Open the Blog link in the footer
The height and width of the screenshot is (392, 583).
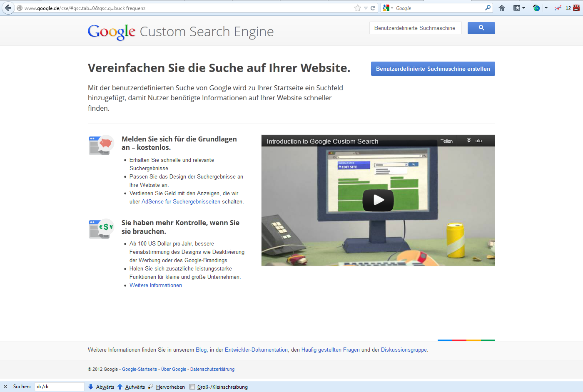(x=201, y=350)
